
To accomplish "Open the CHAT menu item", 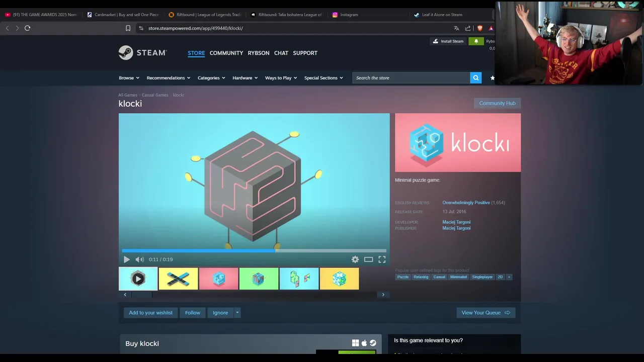I will coord(281,53).
